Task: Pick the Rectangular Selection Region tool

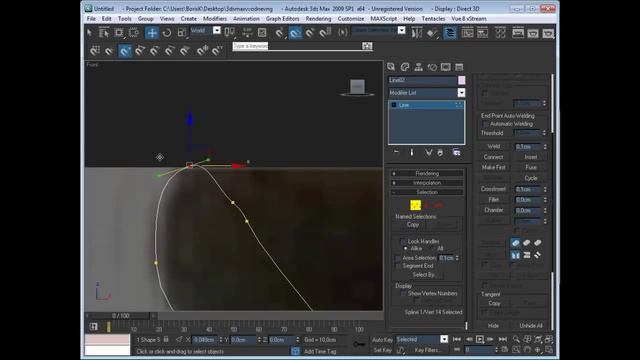Action: pyautogui.click(x=119, y=33)
